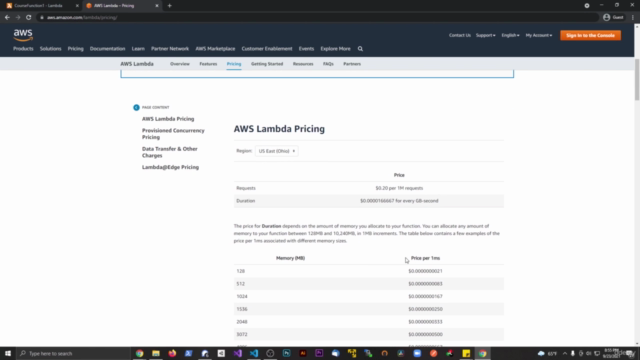Go to the Getting Started tab
The width and height of the screenshot is (640, 360).
[x=267, y=64]
